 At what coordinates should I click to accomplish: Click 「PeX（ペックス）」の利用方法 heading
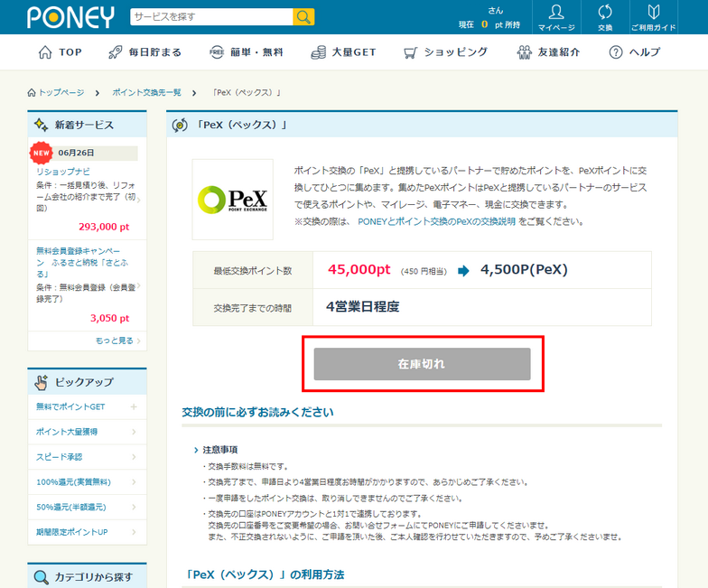click(x=264, y=574)
